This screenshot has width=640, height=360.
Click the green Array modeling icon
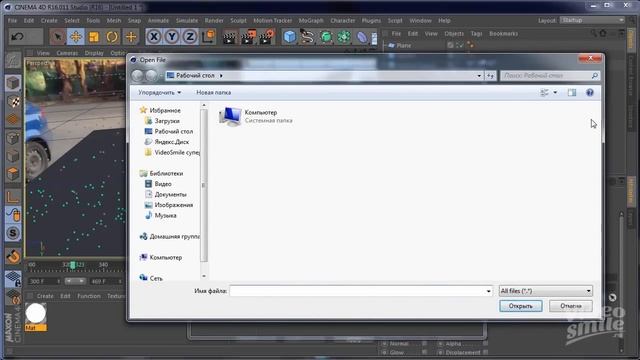click(344, 37)
